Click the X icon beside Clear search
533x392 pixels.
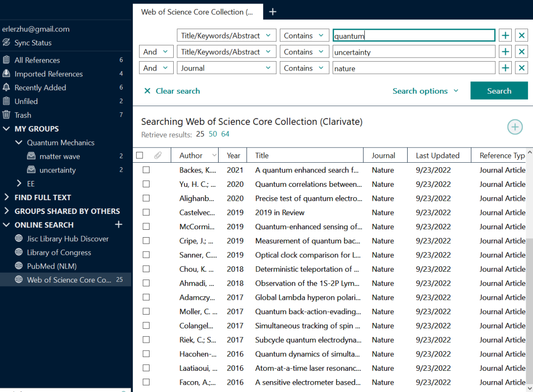click(x=147, y=91)
